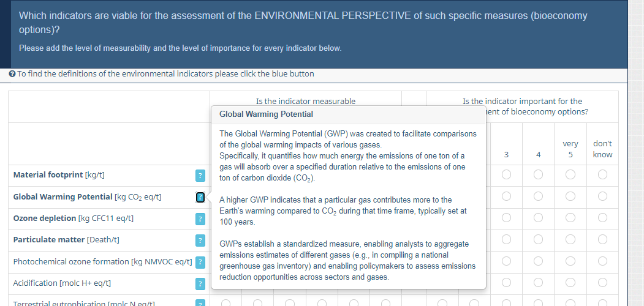Open the Material footprint definition help button
This screenshot has height=306, width=644.
(200, 176)
